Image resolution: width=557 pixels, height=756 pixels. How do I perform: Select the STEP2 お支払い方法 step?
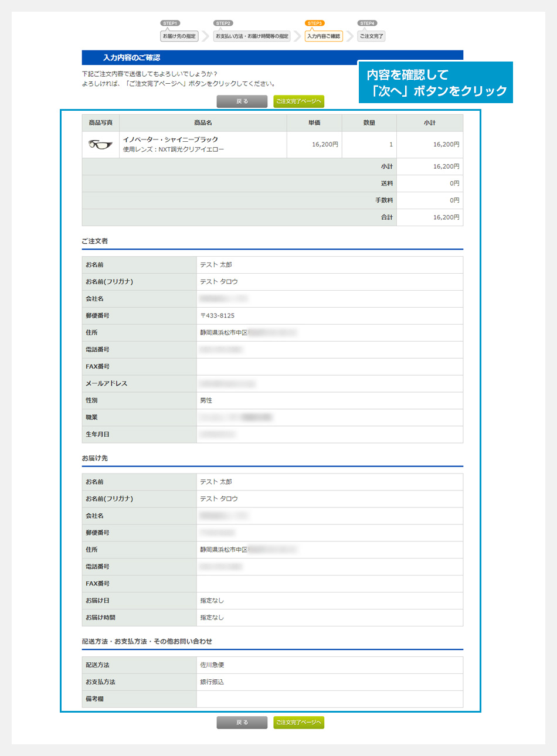(x=252, y=36)
